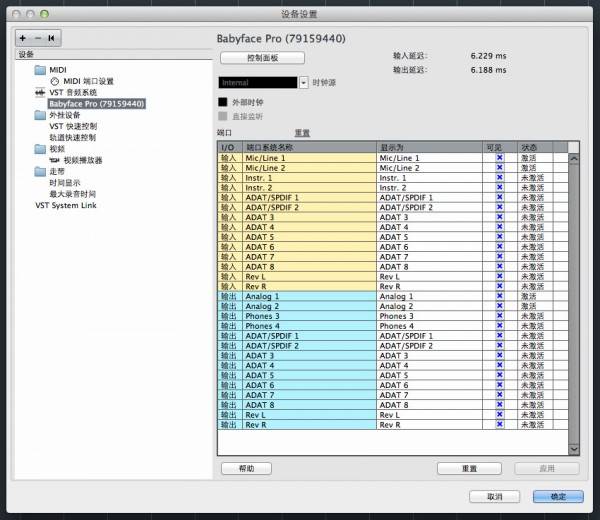
Task: Open the clock source dropdown arrow
Action: point(303,83)
